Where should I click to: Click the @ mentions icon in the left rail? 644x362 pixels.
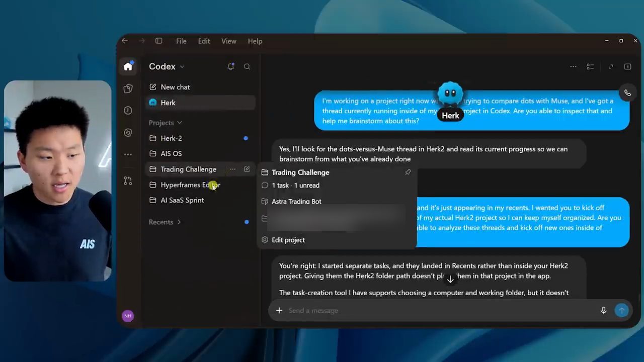point(128,133)
